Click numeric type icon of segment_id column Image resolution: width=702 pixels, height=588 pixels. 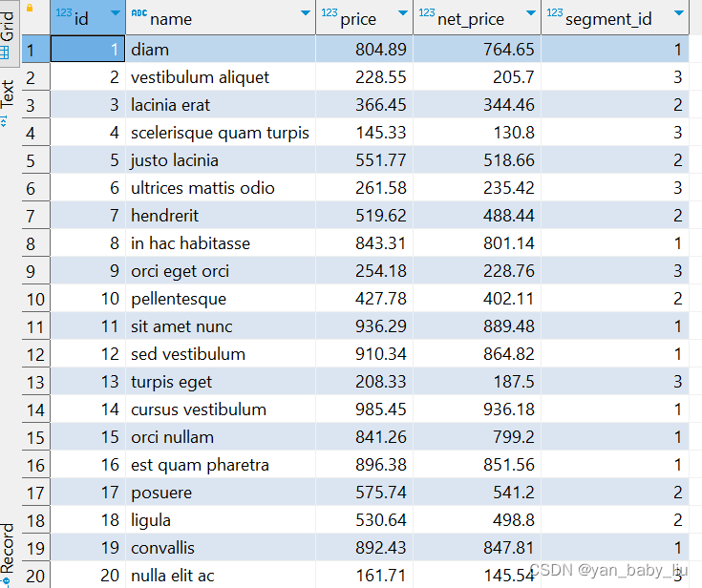coord(554,12)
